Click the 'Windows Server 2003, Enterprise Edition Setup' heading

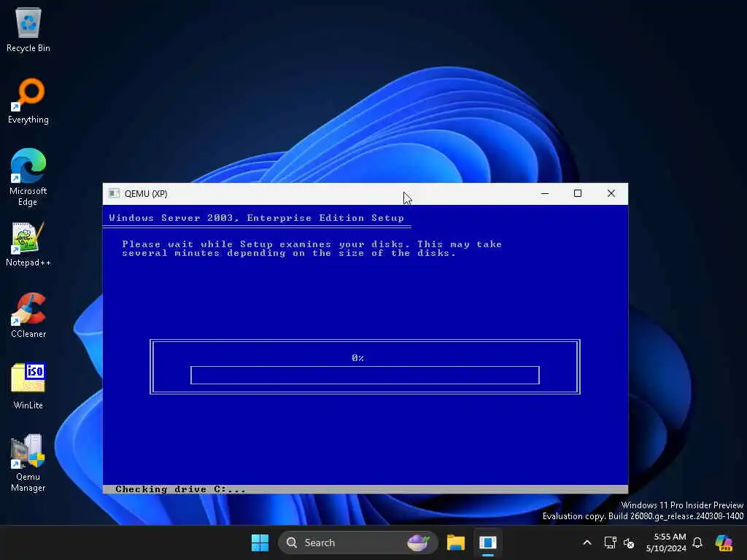(256, 217)
